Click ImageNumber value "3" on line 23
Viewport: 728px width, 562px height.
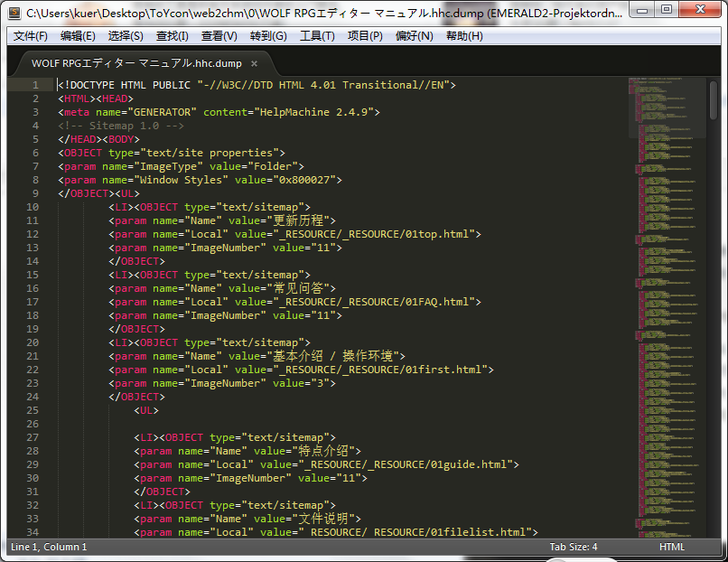(321, 383)
